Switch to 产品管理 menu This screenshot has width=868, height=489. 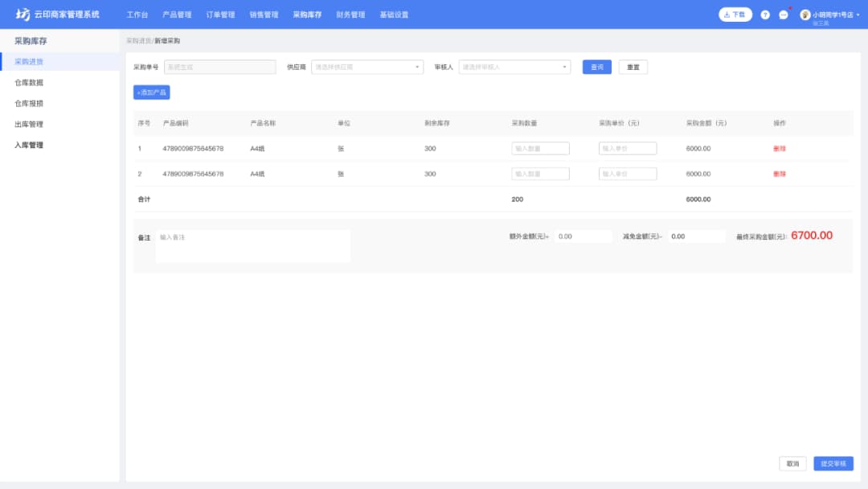pyautogui.click(x=177, y=14)
